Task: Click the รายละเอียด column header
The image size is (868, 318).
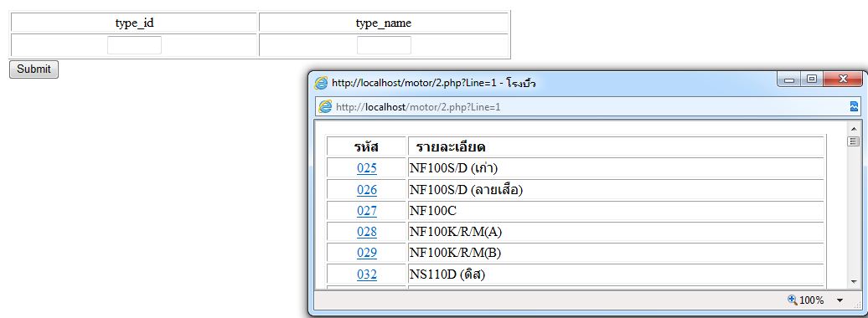Action: tap(616, 146)
